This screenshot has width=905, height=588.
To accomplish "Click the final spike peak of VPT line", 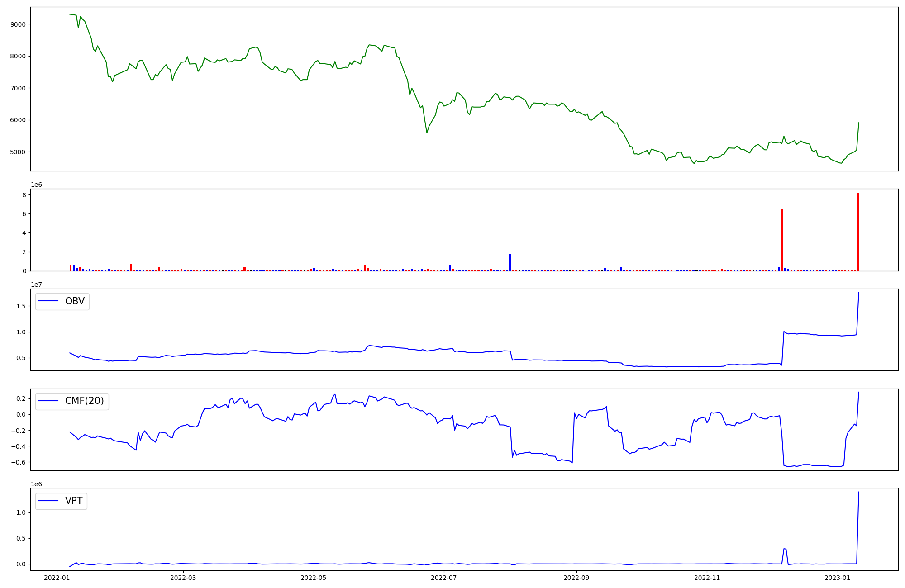I will pos(858,493).
